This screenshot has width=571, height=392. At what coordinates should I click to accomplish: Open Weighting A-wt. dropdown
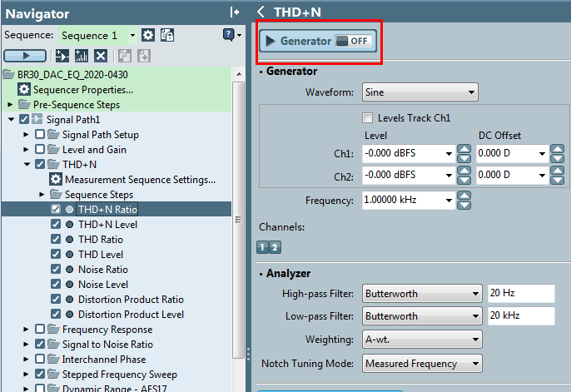(x=422, y=340)
